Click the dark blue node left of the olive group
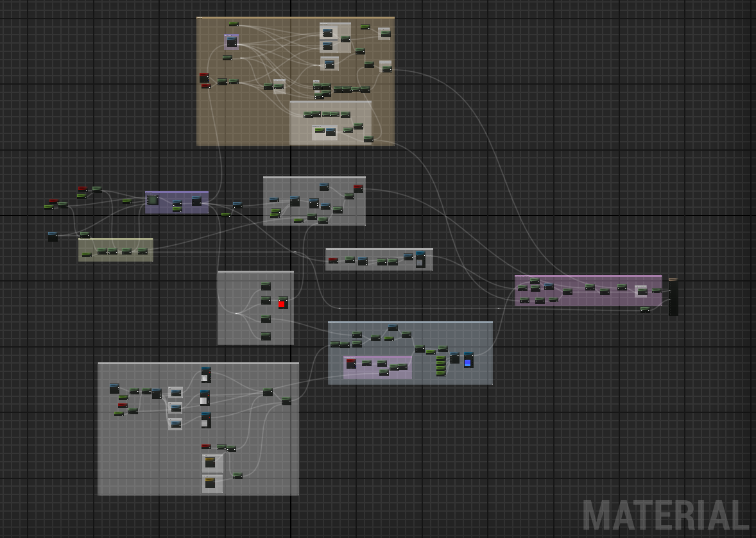This screenshot has height=538, width=756. click(51, 236)
